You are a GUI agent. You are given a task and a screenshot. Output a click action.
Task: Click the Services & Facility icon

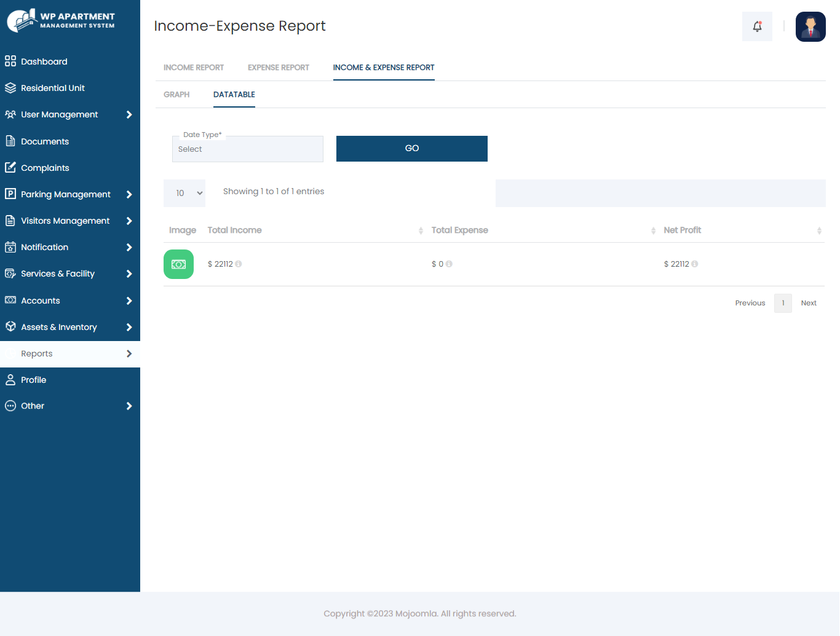click(10, 273)
